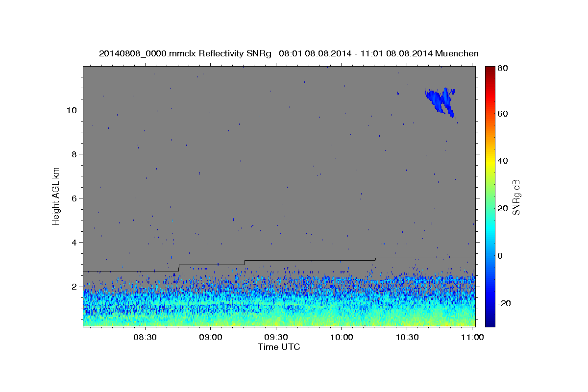Click the height tick label 10
588x392 pixels.
pyautogui.click(x=73, y=110)
